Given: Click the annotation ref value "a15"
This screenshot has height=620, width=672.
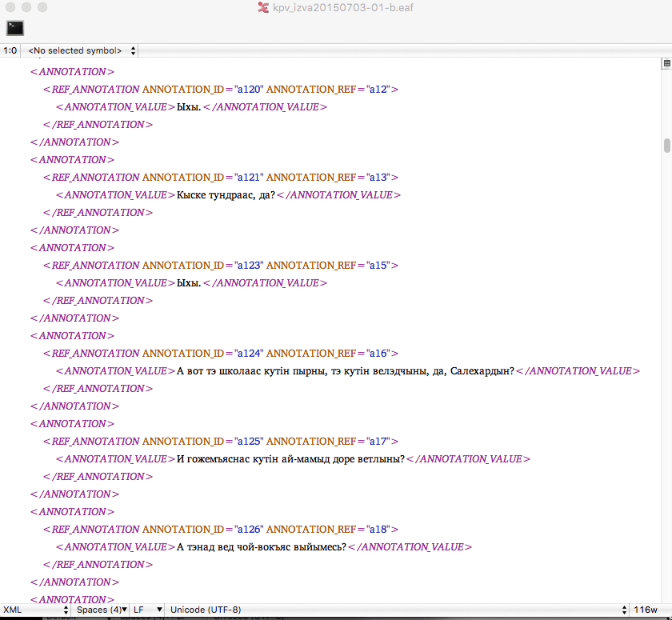Looking at the screenshot, I should (378, 266).
